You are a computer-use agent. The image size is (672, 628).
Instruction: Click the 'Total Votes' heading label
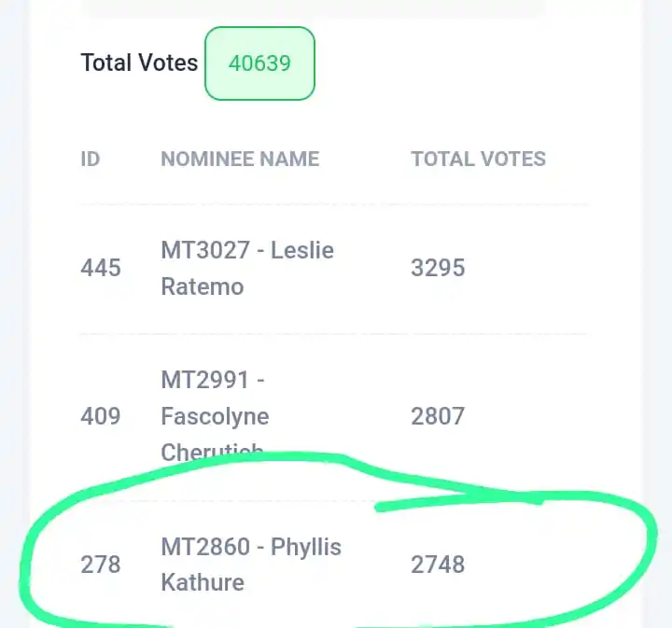139,63
